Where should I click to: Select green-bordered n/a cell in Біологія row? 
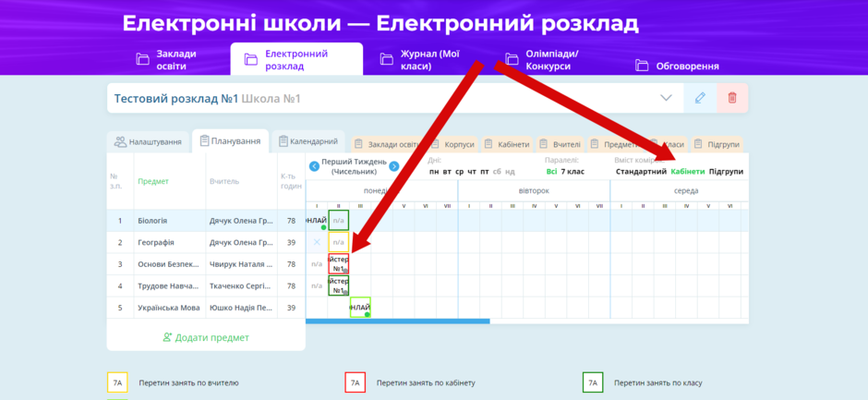point(338,220)
